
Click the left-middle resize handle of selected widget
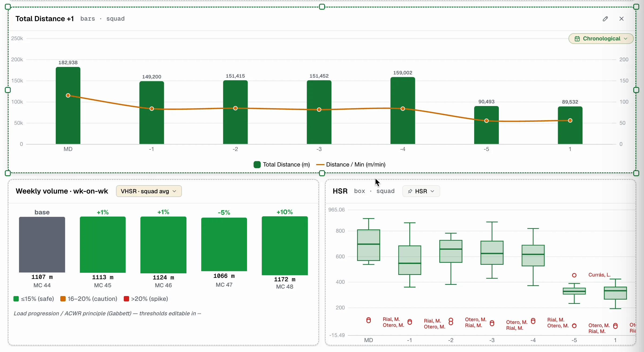pos(8,90)
